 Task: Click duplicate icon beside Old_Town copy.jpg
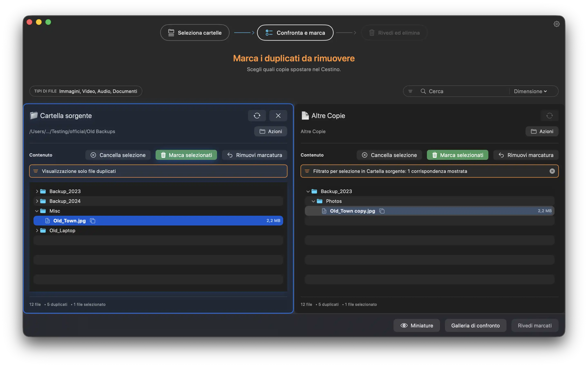coord(382,211)
